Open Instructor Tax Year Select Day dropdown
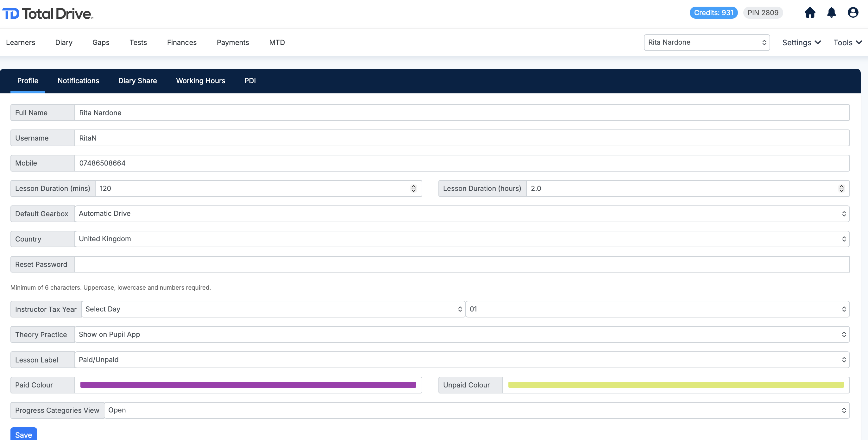Viewport: 868px width, 440px height. point(273,309)
